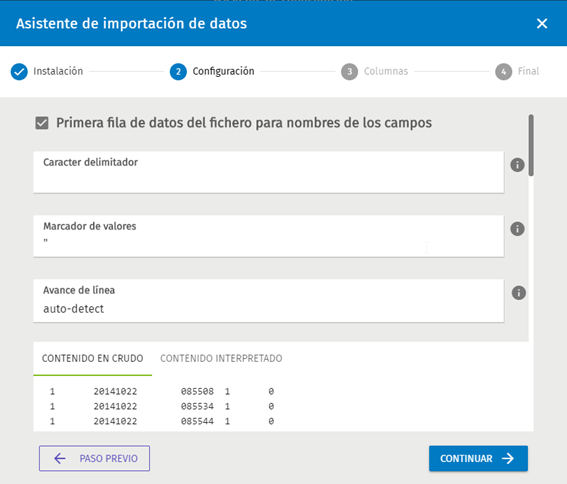
Task: Click the Final step number 4 circle
Action: click(503, 72)
